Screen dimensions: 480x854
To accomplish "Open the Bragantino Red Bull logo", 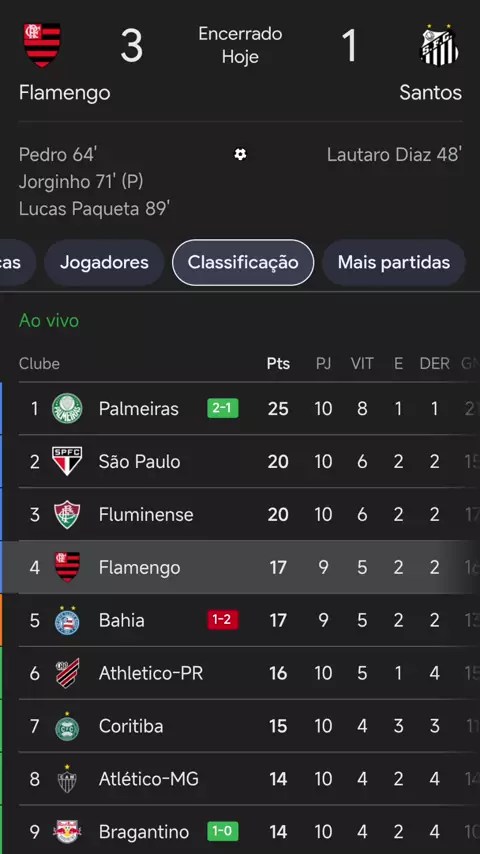I will [x=67, y=832].
